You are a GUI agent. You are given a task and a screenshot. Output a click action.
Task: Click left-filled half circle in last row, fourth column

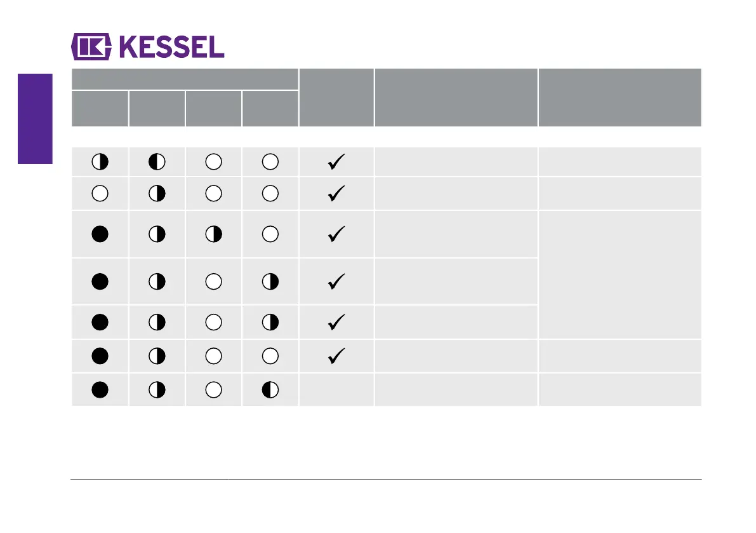tap(270, 389)
